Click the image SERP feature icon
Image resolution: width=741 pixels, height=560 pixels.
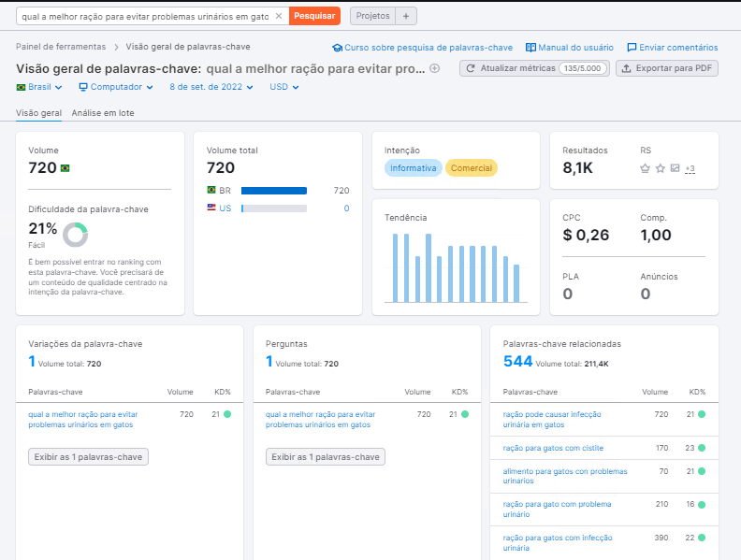[x=675, y=168]
